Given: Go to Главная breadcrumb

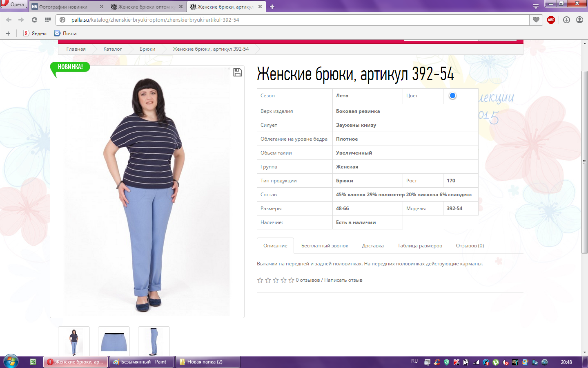Looking at the screenshot, I should click(76, 49).
